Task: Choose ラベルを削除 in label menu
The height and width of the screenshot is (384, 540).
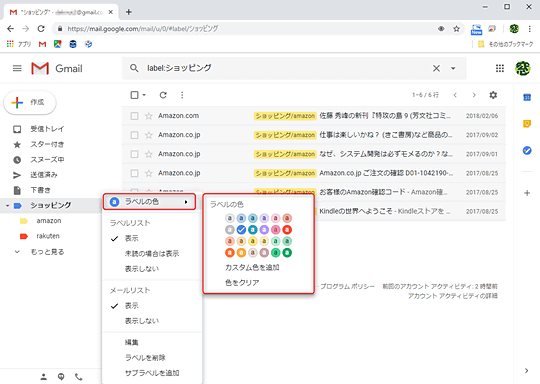Action: [x=145, y=357]
